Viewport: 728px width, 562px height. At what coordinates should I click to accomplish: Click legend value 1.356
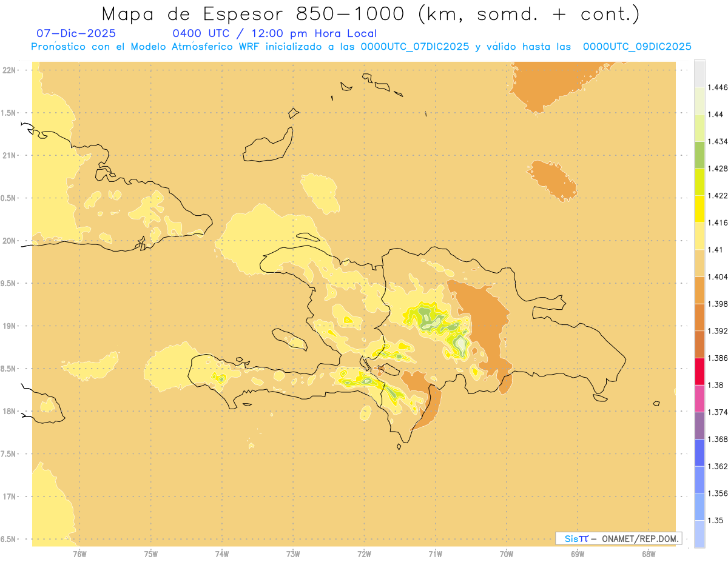coord(718,493)
